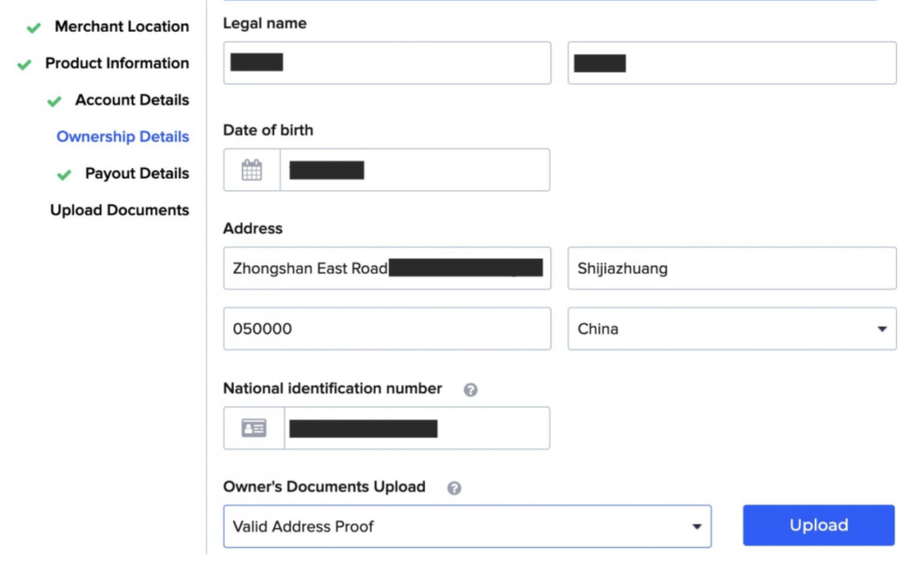This screenshot has width=924, height=565.
Task: Click the ID card icon in identification field
Action: point(254,428)
